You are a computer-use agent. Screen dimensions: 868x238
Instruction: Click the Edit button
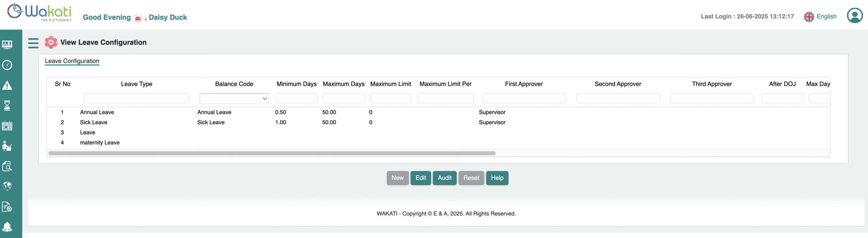(x=420, y=178)
